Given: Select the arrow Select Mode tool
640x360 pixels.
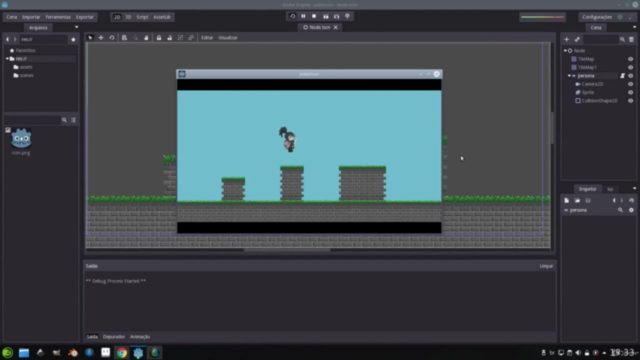Looking at the screenshot, I should [x=90, y=38].
